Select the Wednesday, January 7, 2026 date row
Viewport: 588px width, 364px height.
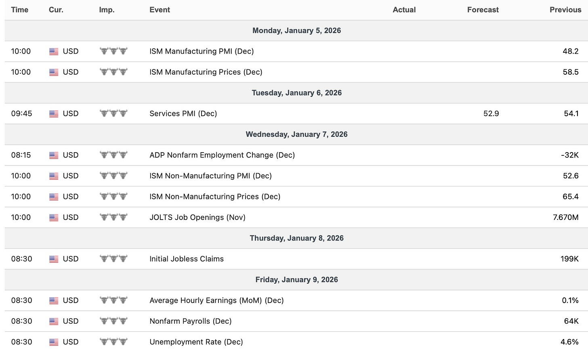click(296, 134)
